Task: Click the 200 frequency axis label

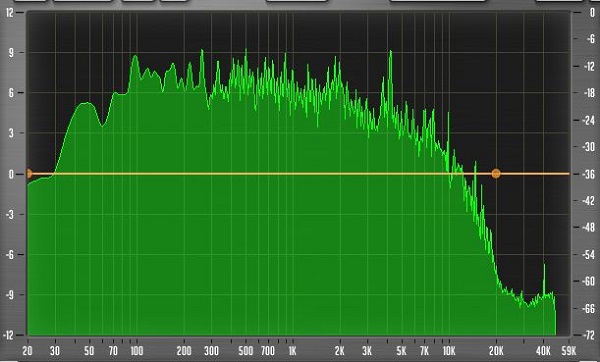Action: point(184,351)
